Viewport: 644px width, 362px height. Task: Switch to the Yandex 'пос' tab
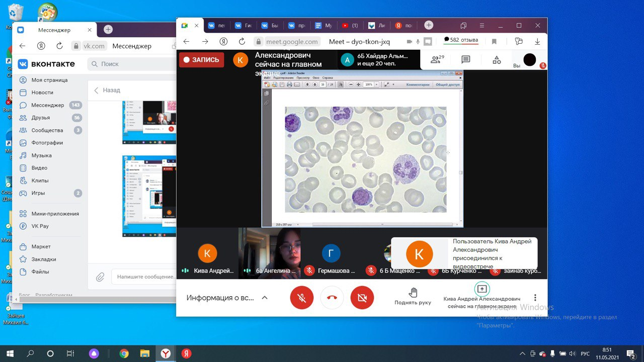click(404, 26)
